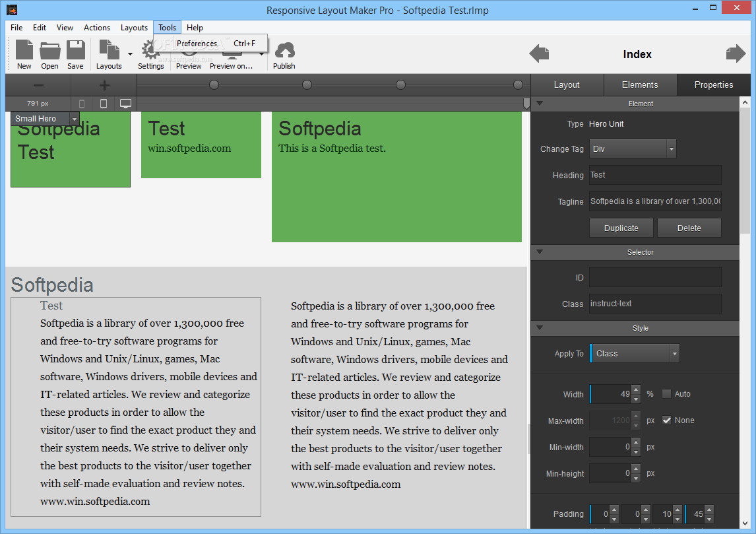Collapse the Style section

click(540, 327)
